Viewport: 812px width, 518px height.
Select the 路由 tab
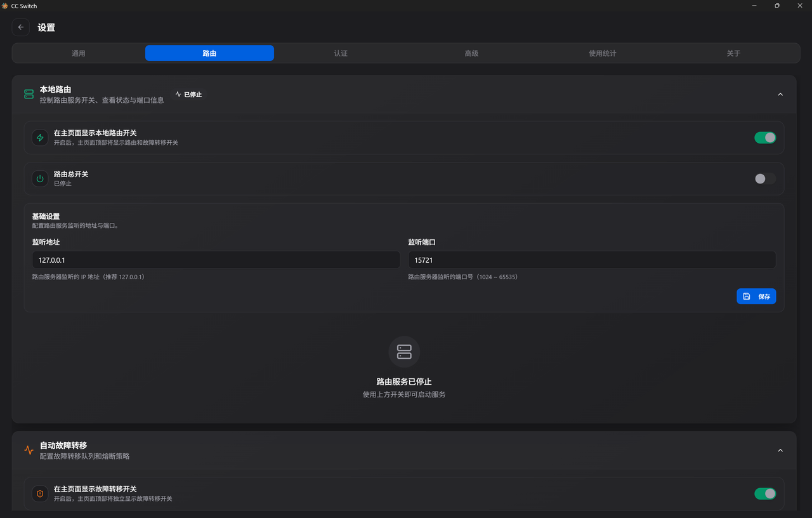click(209, 53)
